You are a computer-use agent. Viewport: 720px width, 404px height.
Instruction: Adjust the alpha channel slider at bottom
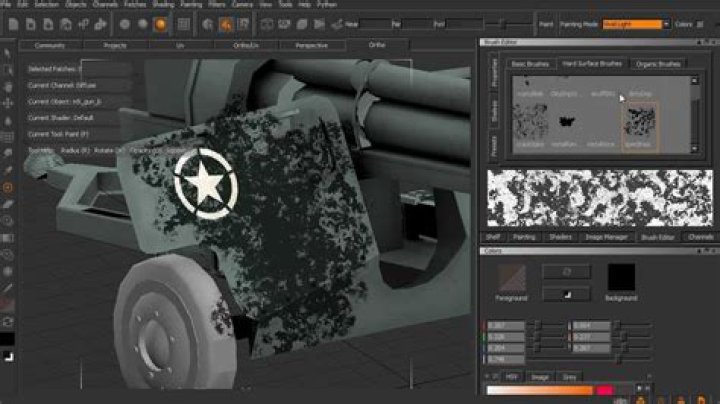(x=590, y=359)
